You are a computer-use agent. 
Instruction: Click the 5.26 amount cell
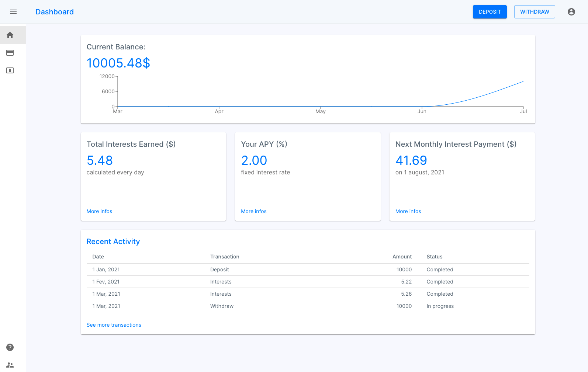[x=407, y=294]
